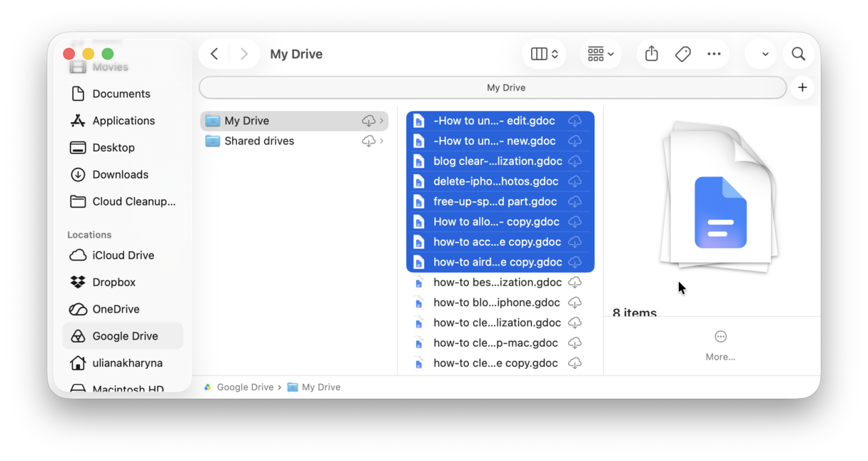Click Google Drive in the path bar
This screenshot has width=868, height=461.
pyautogui.click(x=238, y=387)
